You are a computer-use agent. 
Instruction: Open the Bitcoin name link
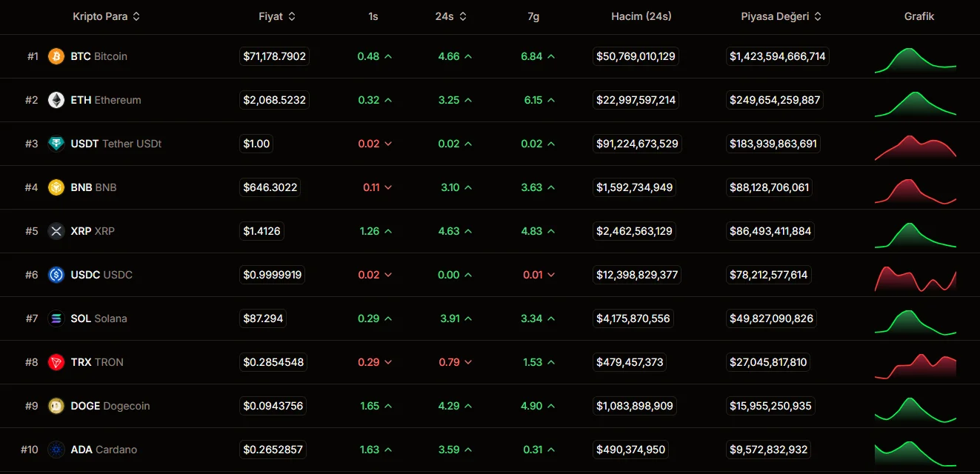coord(99,56)
